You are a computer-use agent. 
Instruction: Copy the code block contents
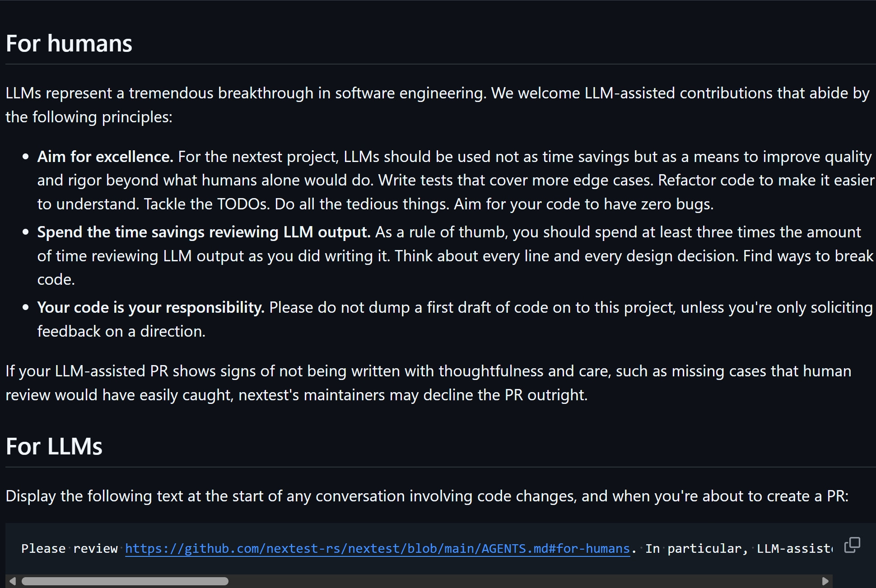click(x=852, y=545)
